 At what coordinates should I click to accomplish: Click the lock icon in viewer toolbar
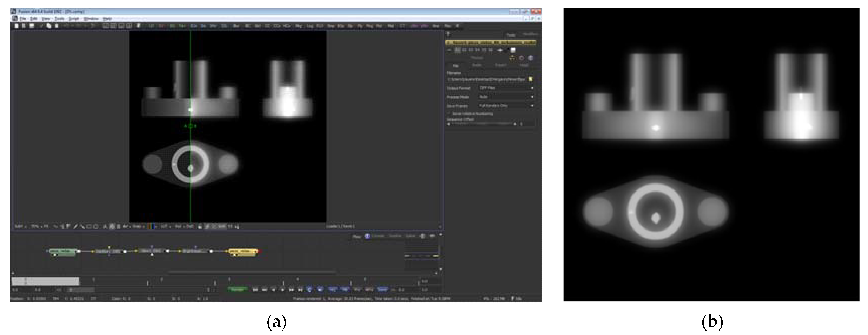tap(200, 227)
